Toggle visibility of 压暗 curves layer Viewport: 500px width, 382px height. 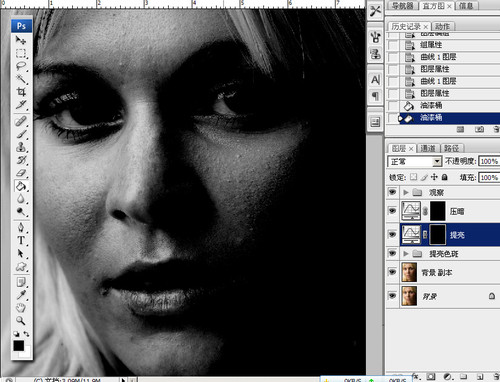click(x=392, y=211)
